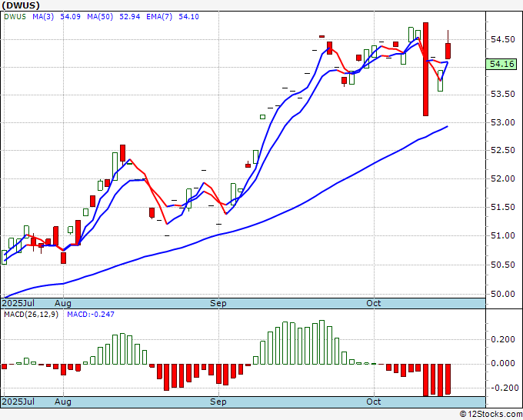
Task: Click the MACD:-0.247 value label
Action: tap(91, 315)
